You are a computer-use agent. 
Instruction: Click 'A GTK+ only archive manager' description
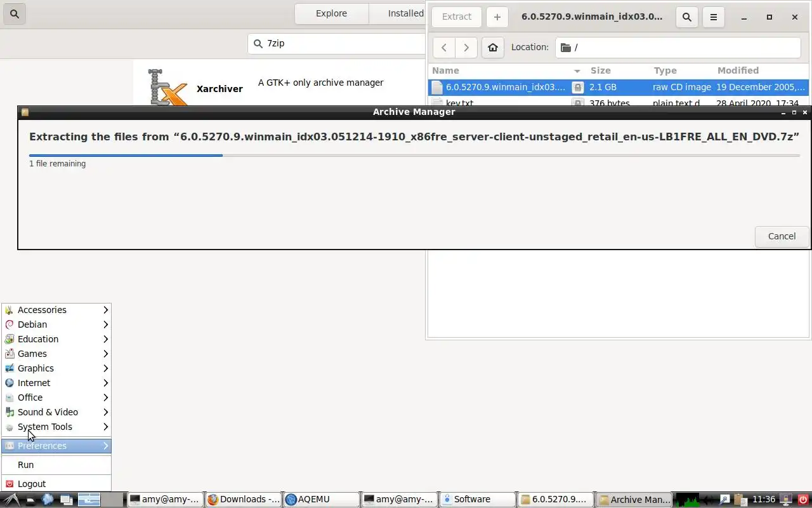320,83
